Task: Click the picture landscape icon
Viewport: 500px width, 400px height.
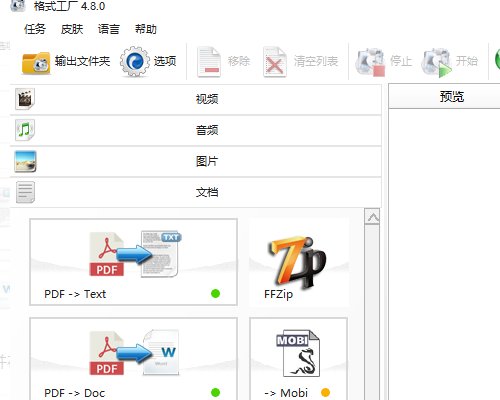Action: pyautogui.click(x=25, y=161)
